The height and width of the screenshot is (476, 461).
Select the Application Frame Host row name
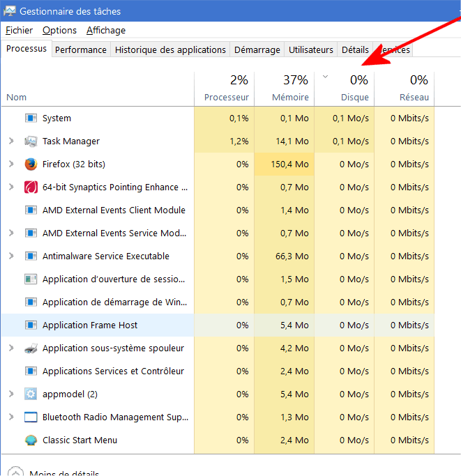90,325
